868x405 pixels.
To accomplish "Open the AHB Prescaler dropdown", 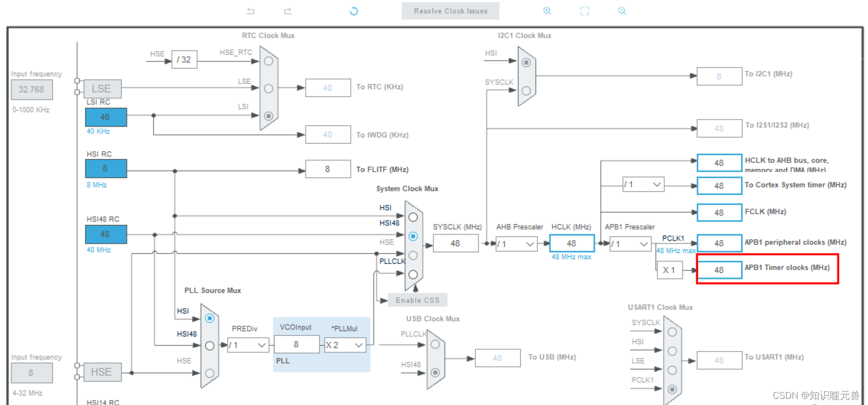I will coord(516,244).
